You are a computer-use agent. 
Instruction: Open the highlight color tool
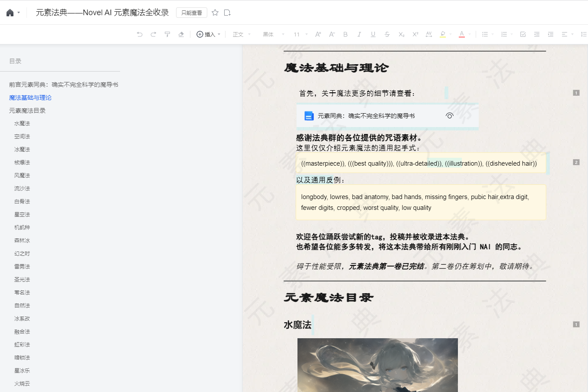point(443,34)
